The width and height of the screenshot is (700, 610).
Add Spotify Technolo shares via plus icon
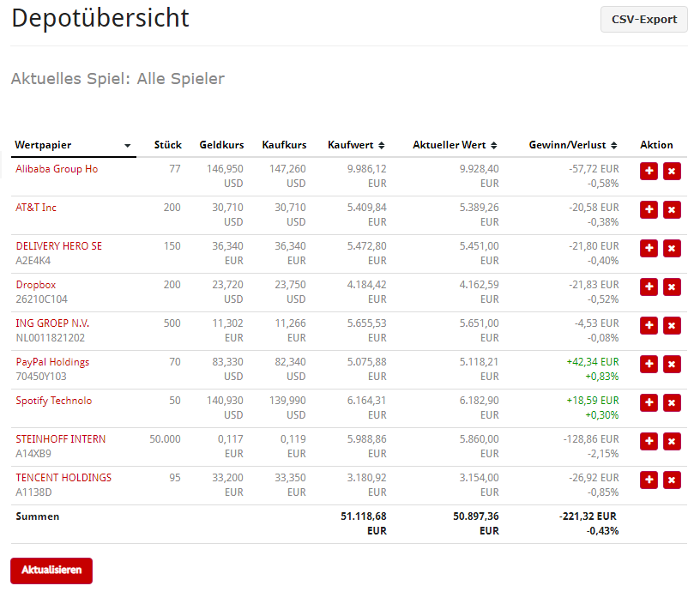(x=649, y=402)
